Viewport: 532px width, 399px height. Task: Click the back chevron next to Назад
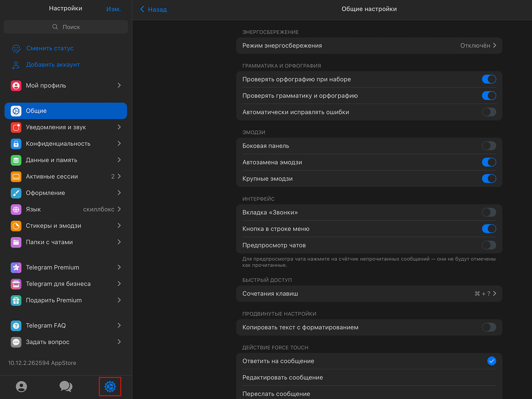[x=142, y=9]
